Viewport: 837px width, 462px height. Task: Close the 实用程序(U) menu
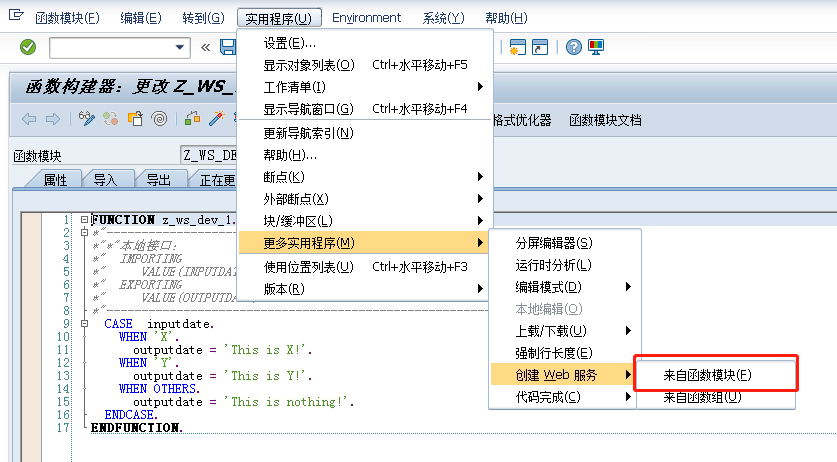tap(279, 18)
